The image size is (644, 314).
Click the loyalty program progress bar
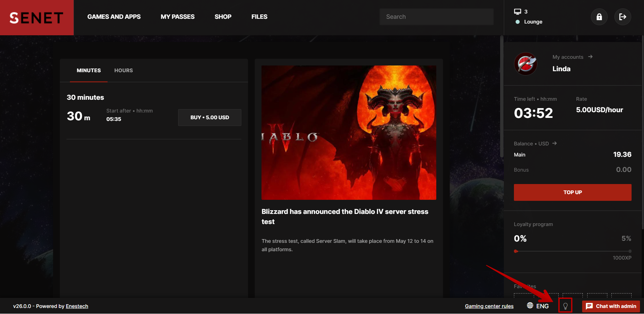(572, 251)
